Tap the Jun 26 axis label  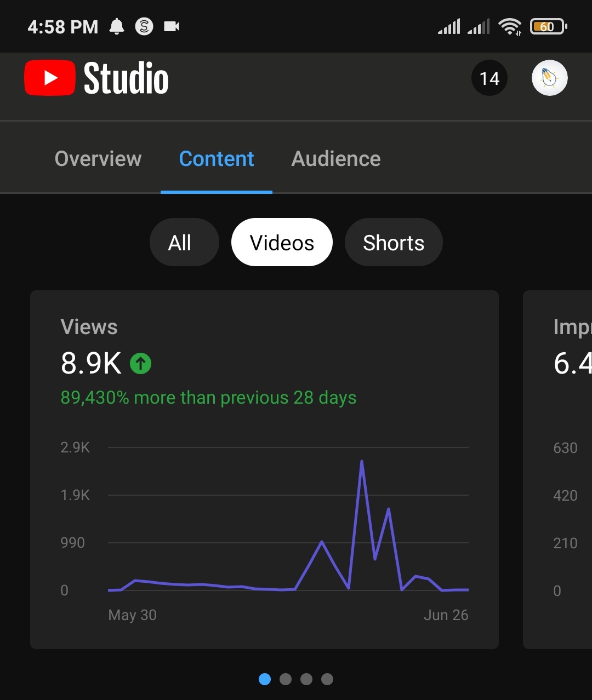click(x=446, y=615)
